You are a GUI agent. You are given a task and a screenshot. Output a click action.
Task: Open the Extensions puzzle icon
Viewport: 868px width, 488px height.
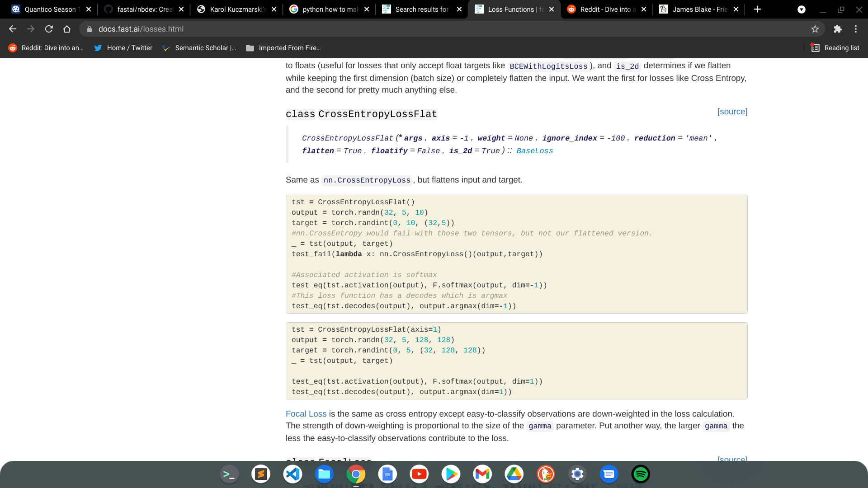pos(838,29)
